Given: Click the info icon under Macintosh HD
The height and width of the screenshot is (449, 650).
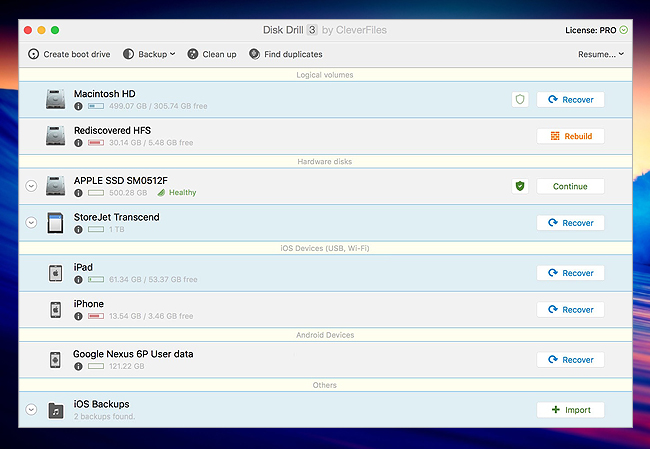Looking at the screenshot, I should [x=78, y=106].
